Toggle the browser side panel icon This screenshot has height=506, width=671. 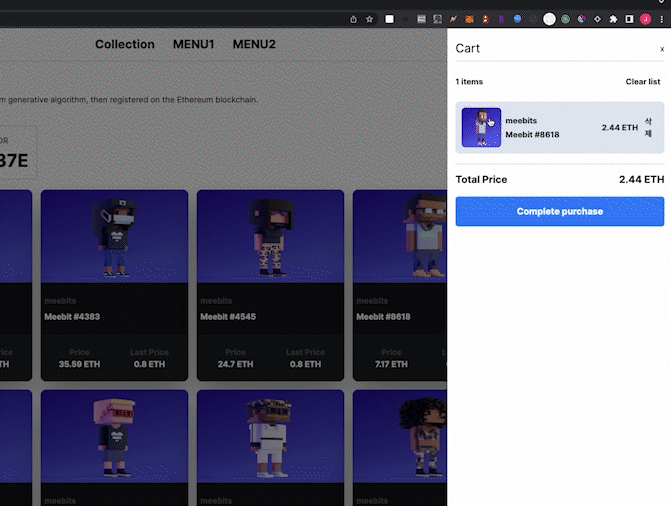(x=629, y=19)
